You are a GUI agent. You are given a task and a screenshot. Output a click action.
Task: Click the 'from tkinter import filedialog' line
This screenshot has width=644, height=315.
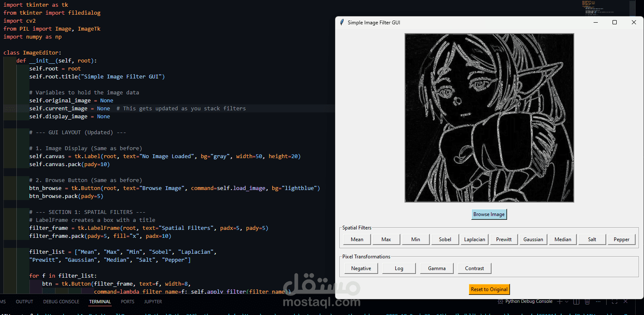point(52,13)
